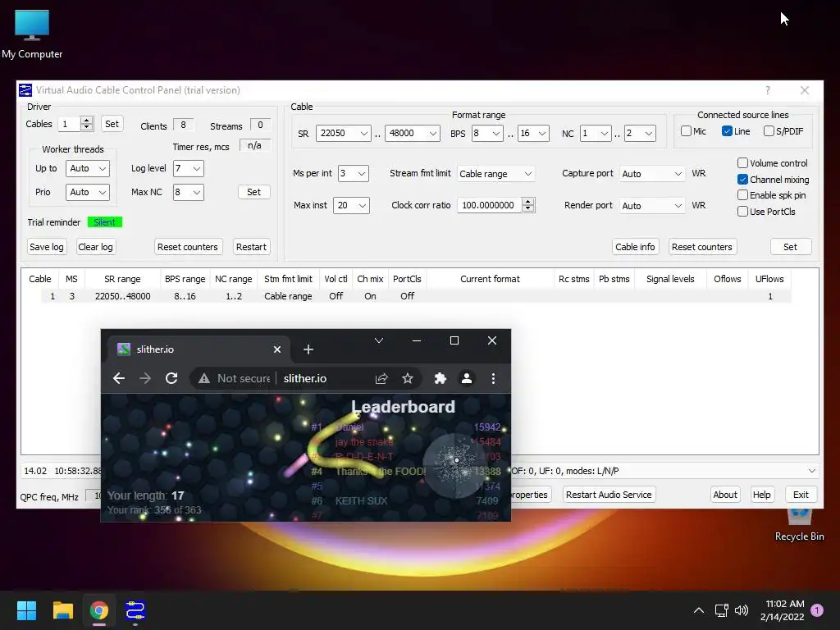
Task: Click the About button
Action: click(725, 495)
